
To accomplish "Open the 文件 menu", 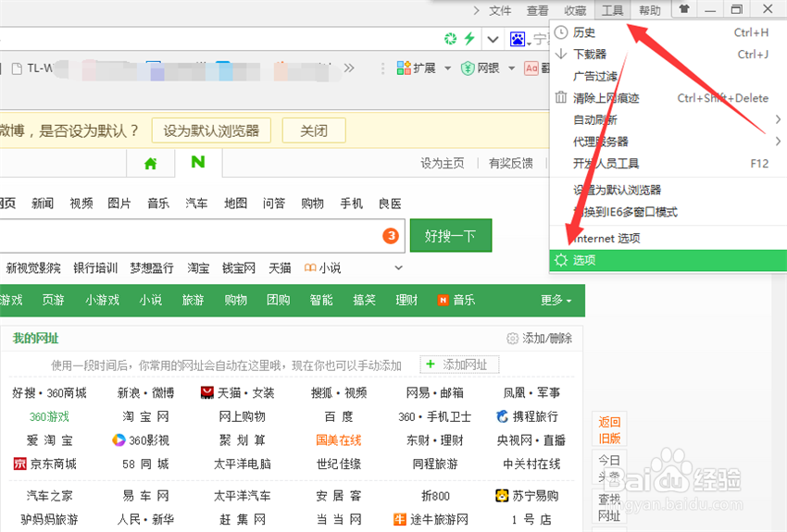I will coord(500,10).
